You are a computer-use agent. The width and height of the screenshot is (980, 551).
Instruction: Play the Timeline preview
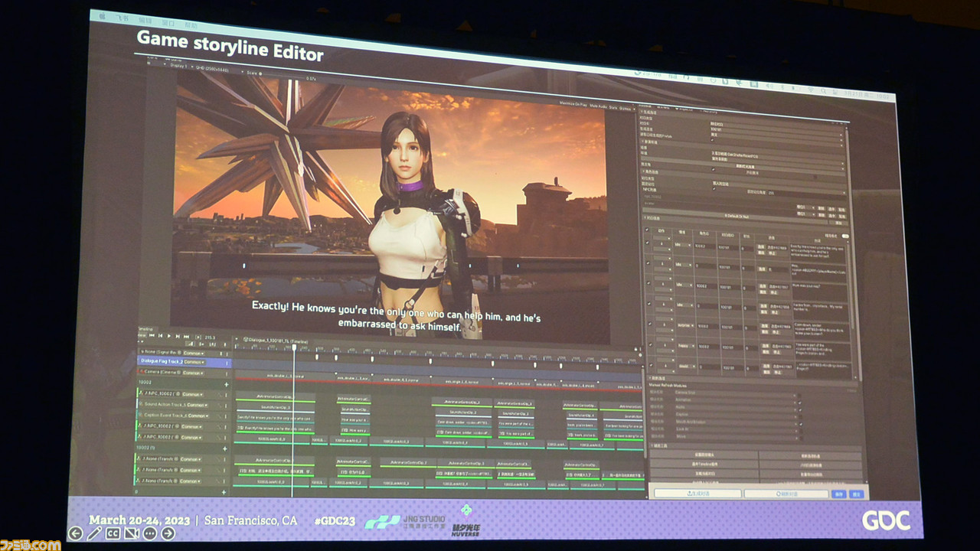tap(168, 336)
